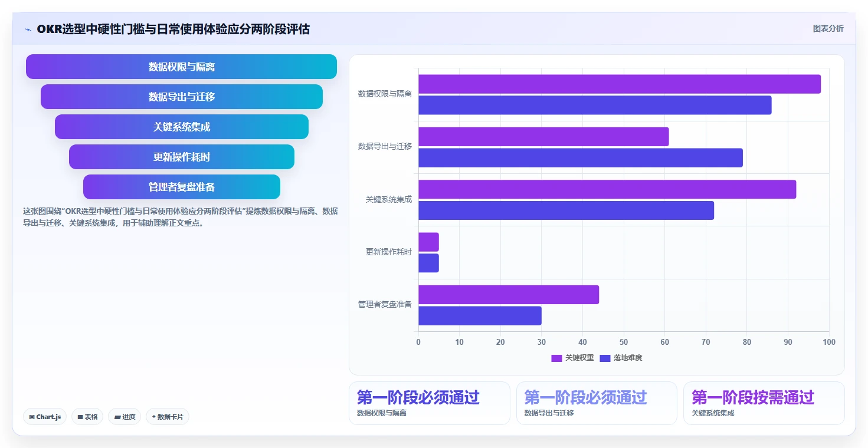Click the purple 关键权重 bar for 管理者复盘准备
The image size is (868, 448).
pos(509,295)
